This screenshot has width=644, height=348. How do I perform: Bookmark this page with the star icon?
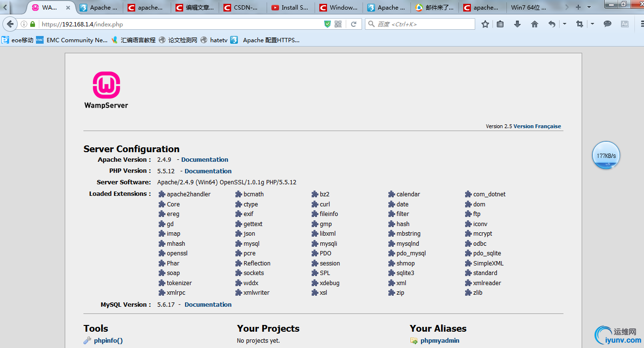485,24
